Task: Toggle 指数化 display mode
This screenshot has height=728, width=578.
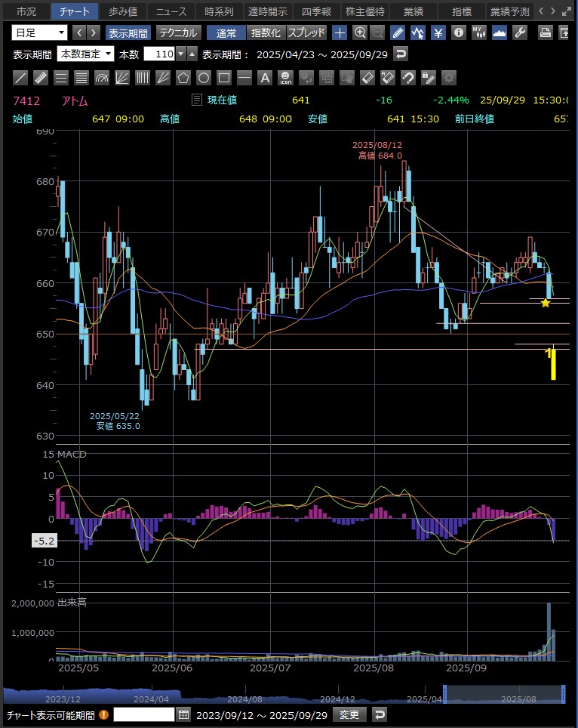Action: [x=265, y=32]
